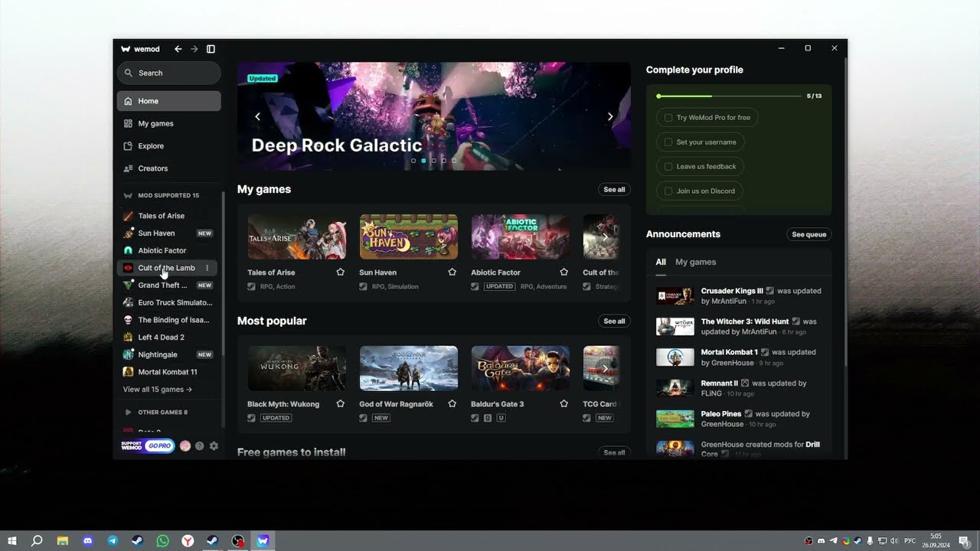
Task: Click See all for My games
Action: [x=614, y=189]
